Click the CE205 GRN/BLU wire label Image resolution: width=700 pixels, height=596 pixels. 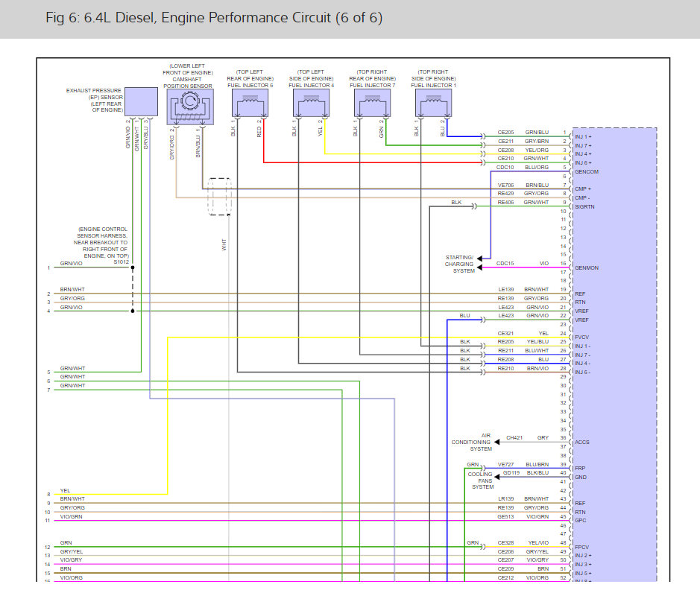tap(523, 133)
